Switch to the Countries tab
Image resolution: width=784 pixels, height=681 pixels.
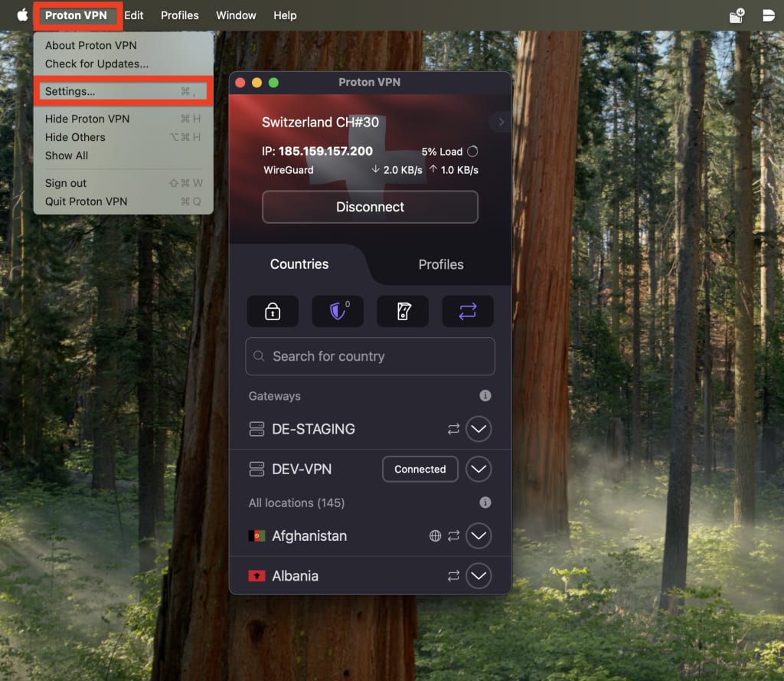coord(299,264)
